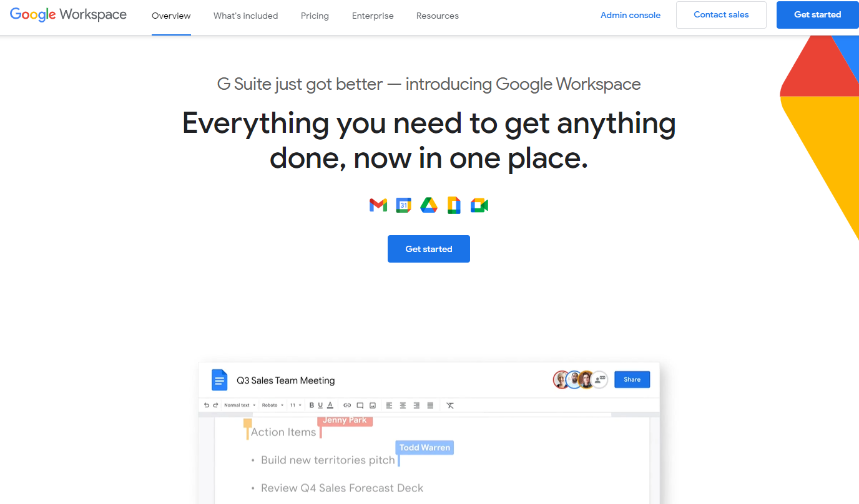Click the Google Meet icon
Screen dimensions: 859x504
479,205
